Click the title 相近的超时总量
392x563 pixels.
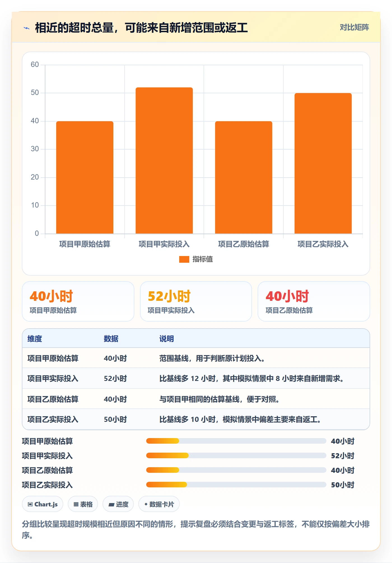coord(141,28)
